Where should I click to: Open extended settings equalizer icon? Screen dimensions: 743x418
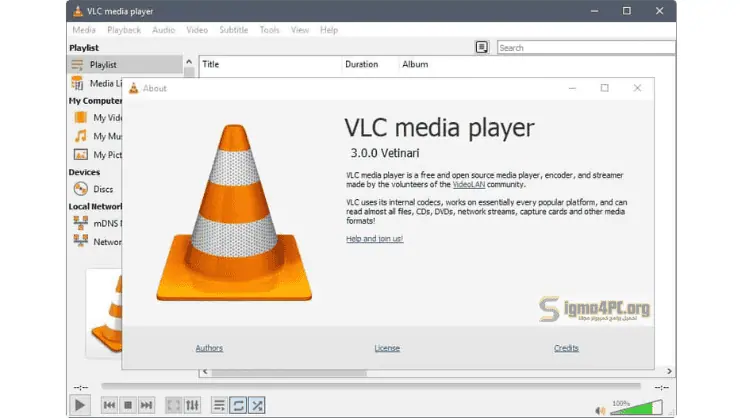click(192, 405)
